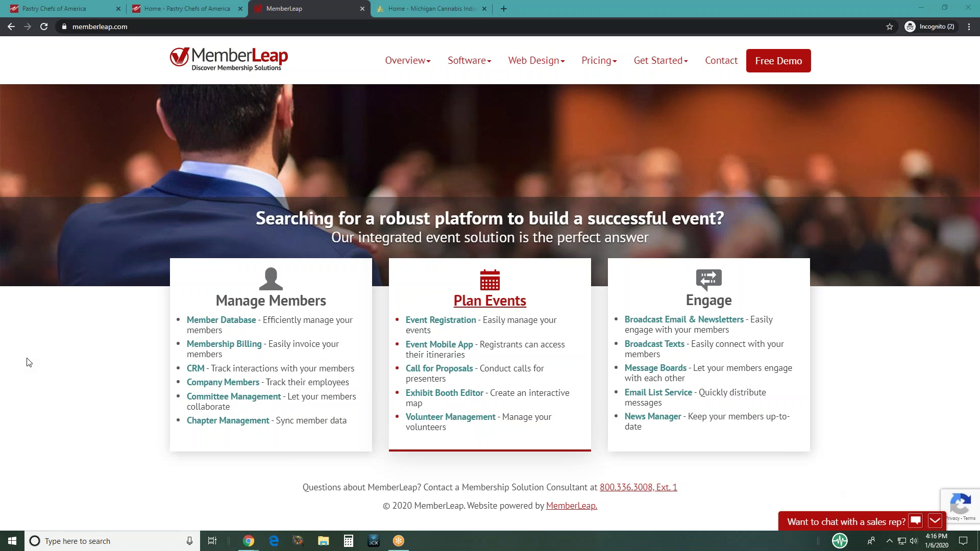Open the Contact page
Viewport: 980px width, 551px height.
[x=721, y=60]
